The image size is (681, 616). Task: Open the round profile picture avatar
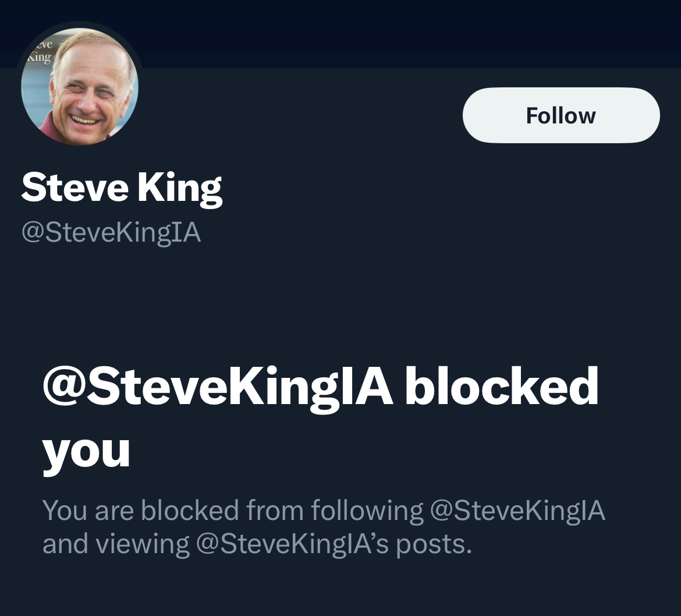[80, 86]
